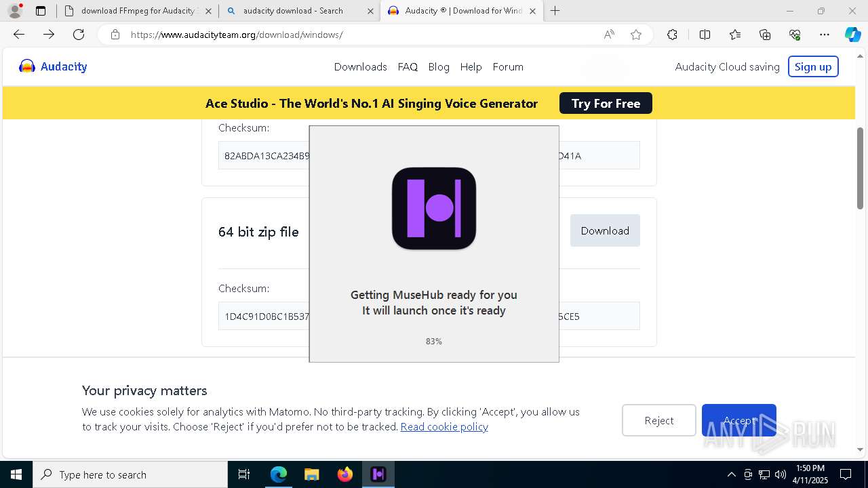Close the download FFmpeg for Audacity tab
Screen dimensions: 868x488
[x=208, y=11]
